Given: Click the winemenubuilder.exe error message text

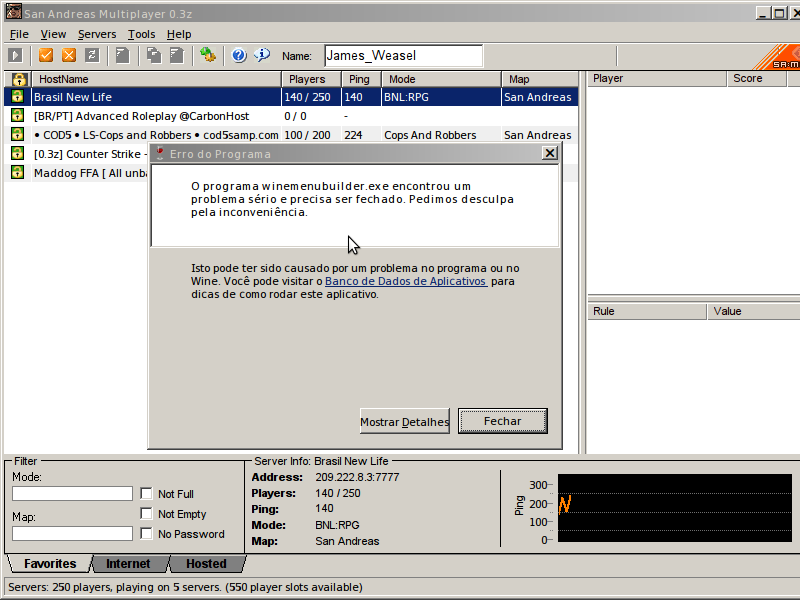Looking at the screenshot, I should (x=353, y=199).
